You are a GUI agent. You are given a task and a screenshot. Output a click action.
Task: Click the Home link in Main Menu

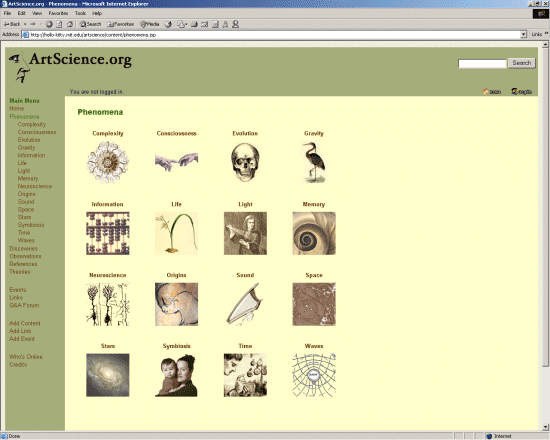[x=16, y=108]
